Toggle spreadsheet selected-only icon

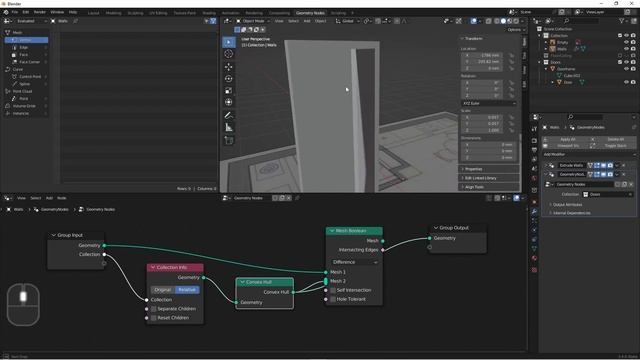click(x=207, y=21)
